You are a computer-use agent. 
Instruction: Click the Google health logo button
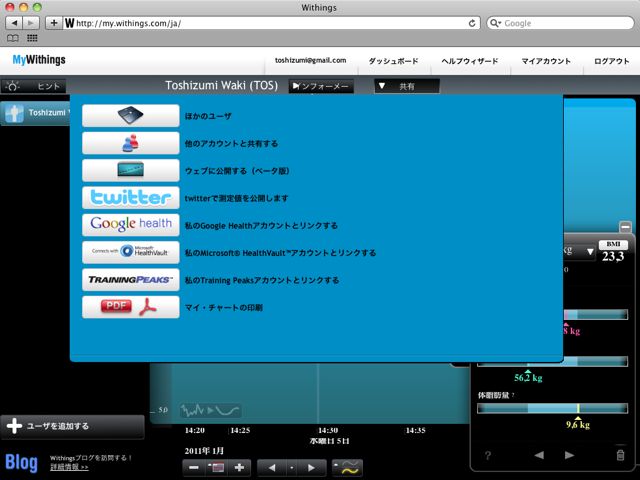pos(131,225)
